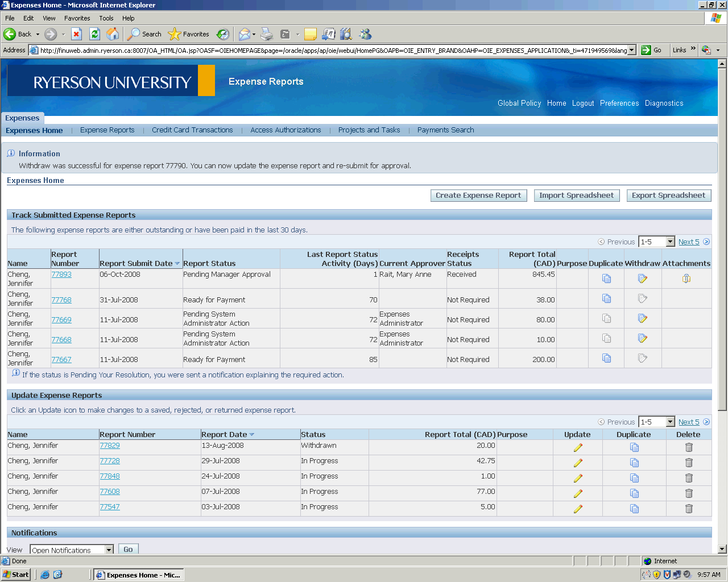Sort by the Report Submit Date column

tap(136, 264)
